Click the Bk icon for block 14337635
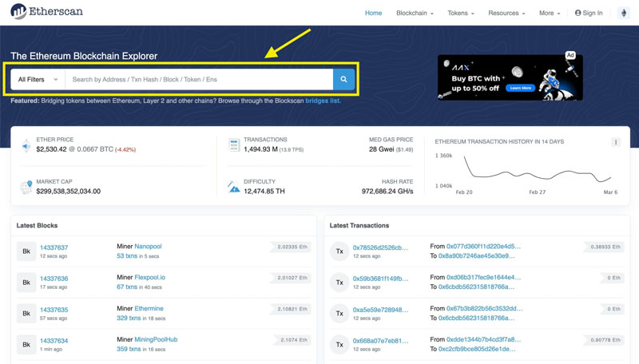The width and height of the screenshot is (639, 364). tap(26, 313)
